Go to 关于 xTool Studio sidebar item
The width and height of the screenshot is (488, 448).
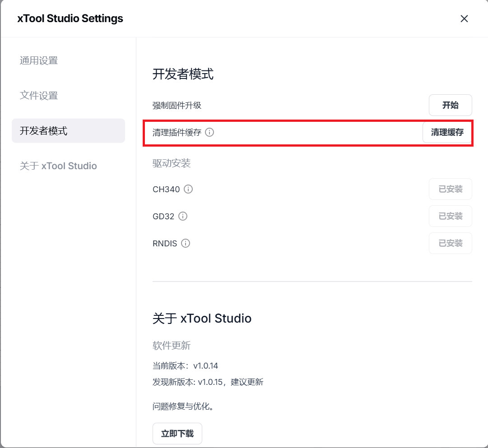(58, 166)
